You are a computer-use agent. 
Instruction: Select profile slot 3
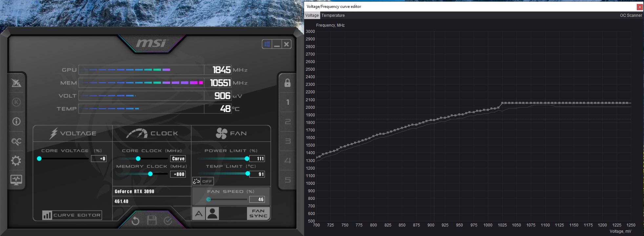[287, 141]
